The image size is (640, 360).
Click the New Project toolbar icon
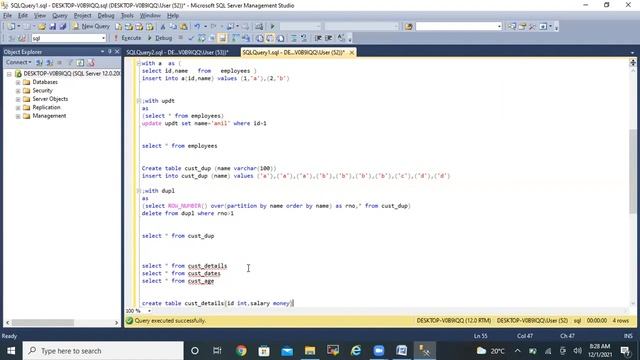11,27
